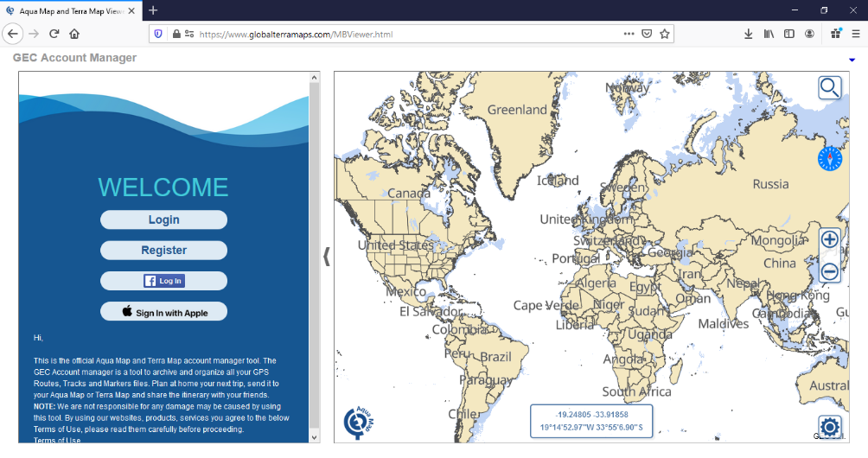Click the account panel scroll up arrow
The height and width of the screenshot is (458, 868).
point(315,78)
